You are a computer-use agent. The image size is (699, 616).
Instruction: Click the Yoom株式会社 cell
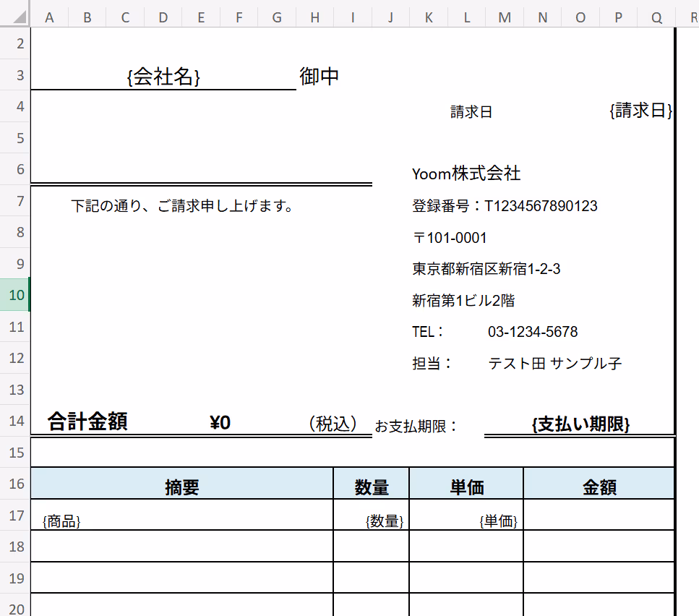466,174
